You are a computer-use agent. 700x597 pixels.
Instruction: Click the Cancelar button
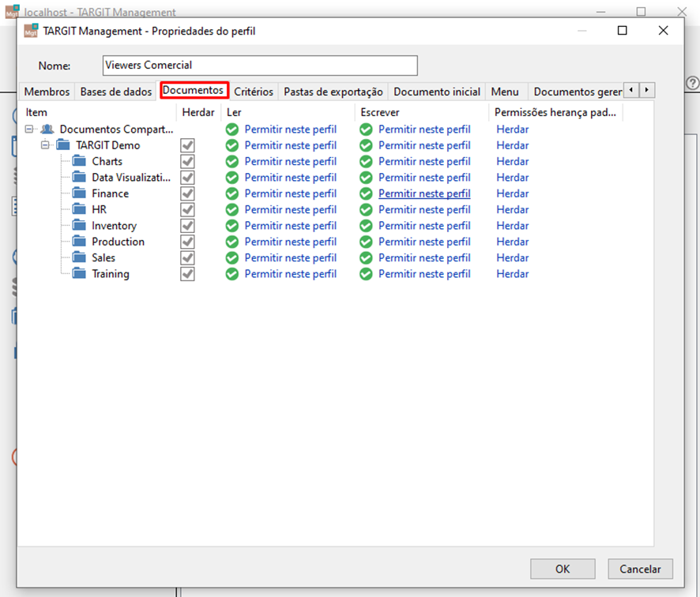[x=640, y=569]
